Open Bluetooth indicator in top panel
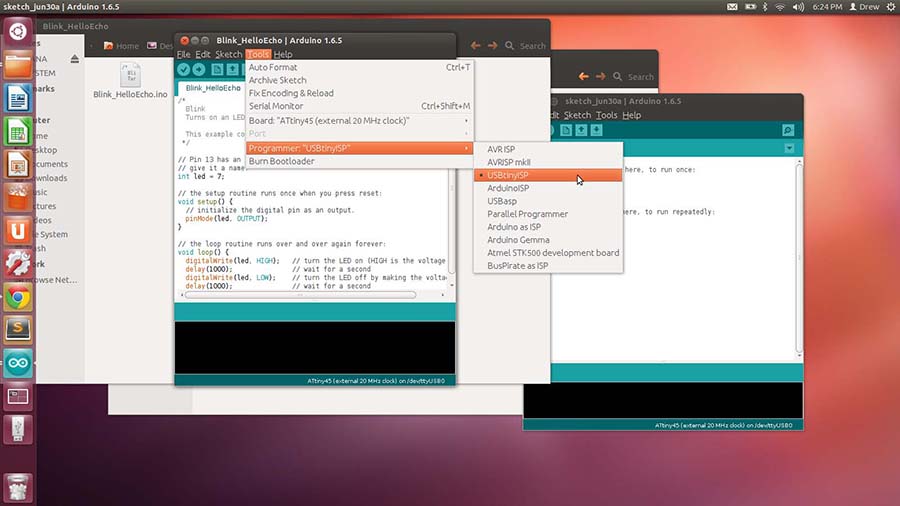This screenshot has height=506, width=900. (x=765, y=7)
